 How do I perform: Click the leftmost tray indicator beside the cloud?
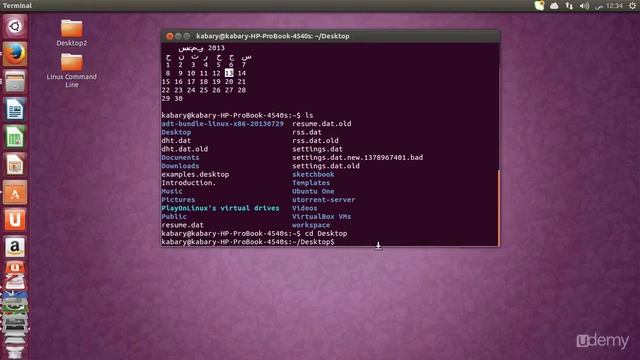click(539, 6)
